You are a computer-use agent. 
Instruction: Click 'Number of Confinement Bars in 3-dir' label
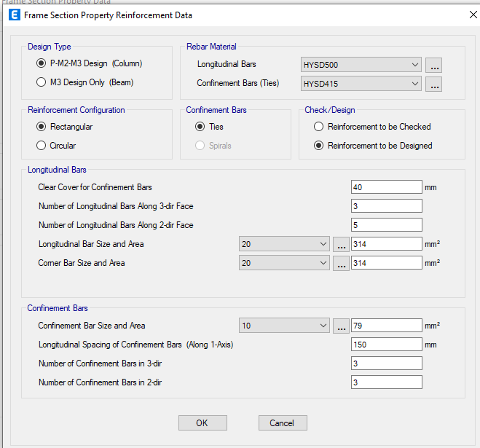100,363
